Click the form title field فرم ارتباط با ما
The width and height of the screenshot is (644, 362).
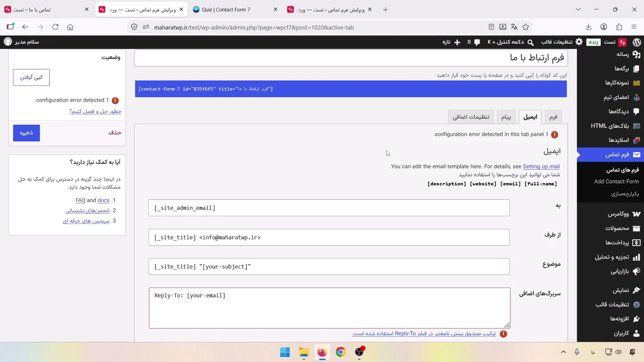(351, 58)
